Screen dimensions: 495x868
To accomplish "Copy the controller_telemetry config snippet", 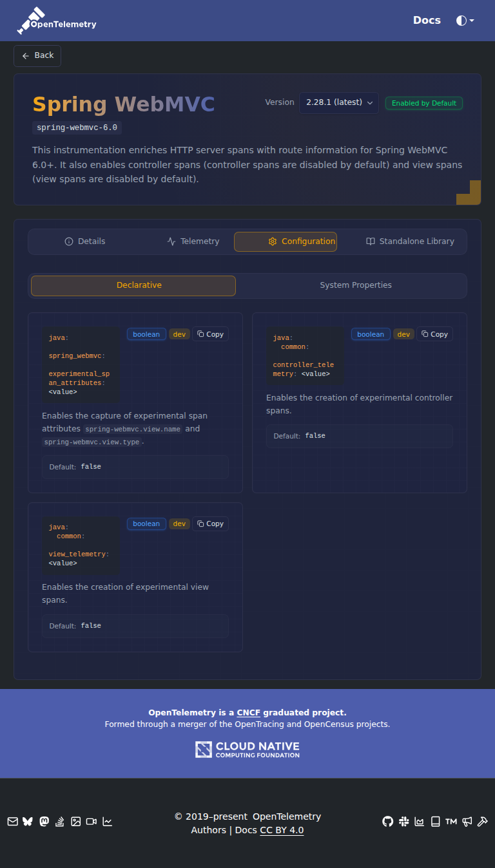I will (x=434, y=334).
